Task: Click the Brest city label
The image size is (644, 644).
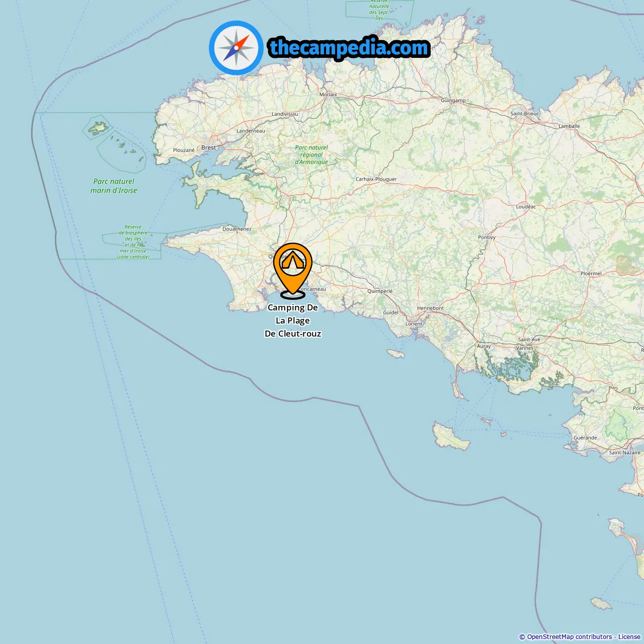Action: coord(208,148)
